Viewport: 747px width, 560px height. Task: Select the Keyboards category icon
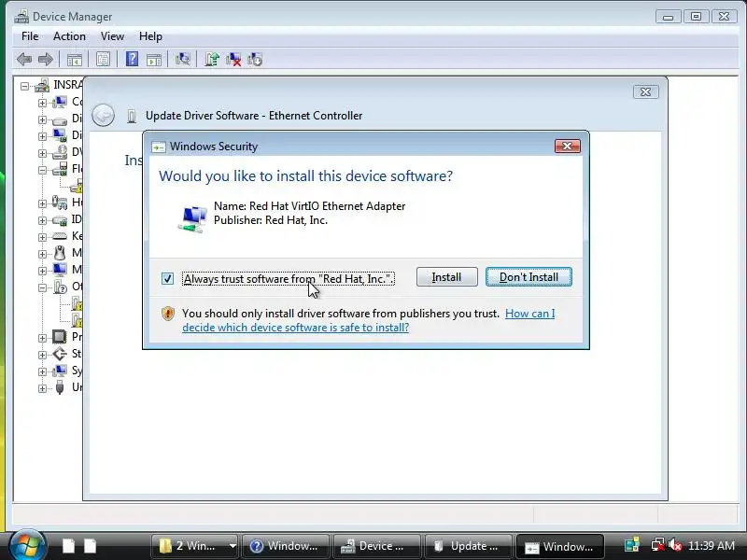coord(60,236)
